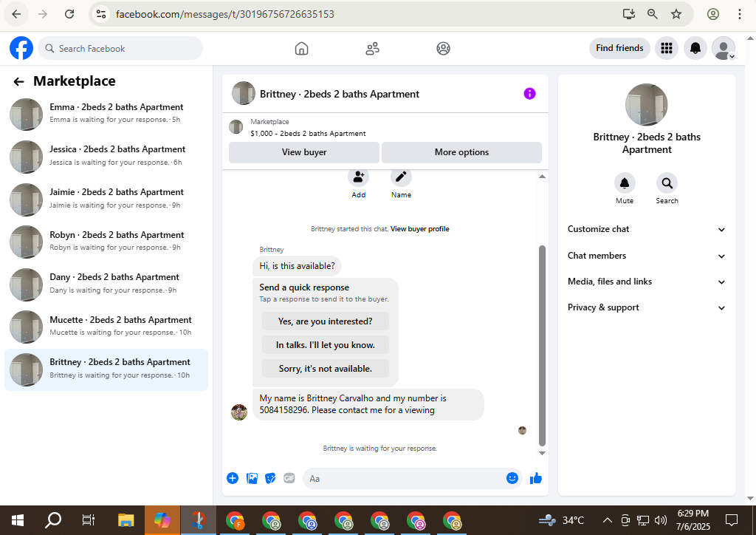Click the Find friends button
Image resolution: width=756 pixels, height=535 pixels.
coord(619,48)
